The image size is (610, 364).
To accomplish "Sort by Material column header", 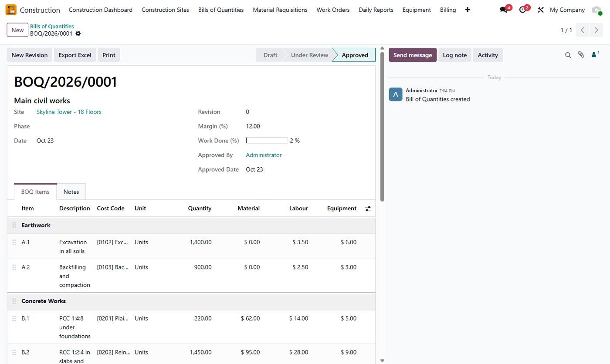I will pyautogui.click(x=248, y=209).
